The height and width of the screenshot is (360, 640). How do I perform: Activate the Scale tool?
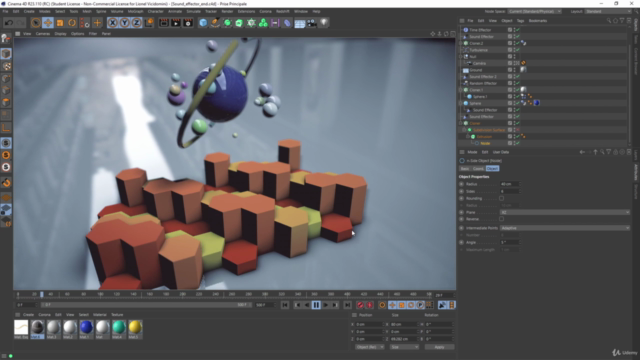tap(60, 23)
